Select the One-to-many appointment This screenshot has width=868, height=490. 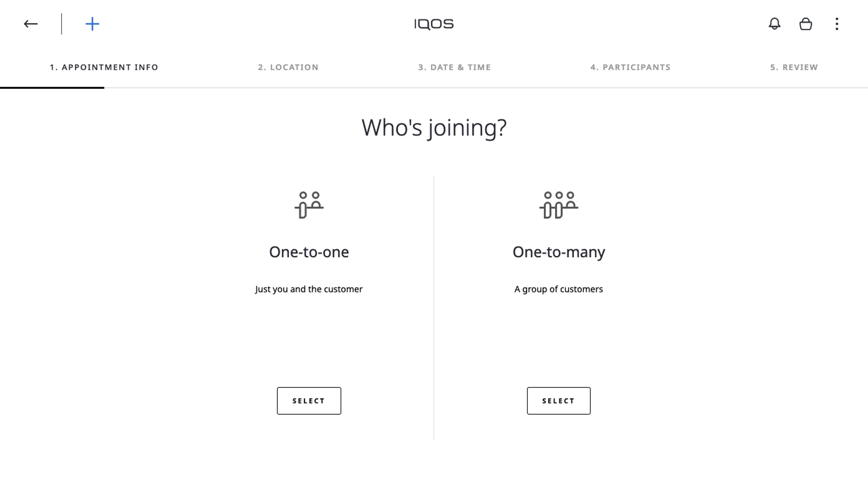(x=559, y=401)
